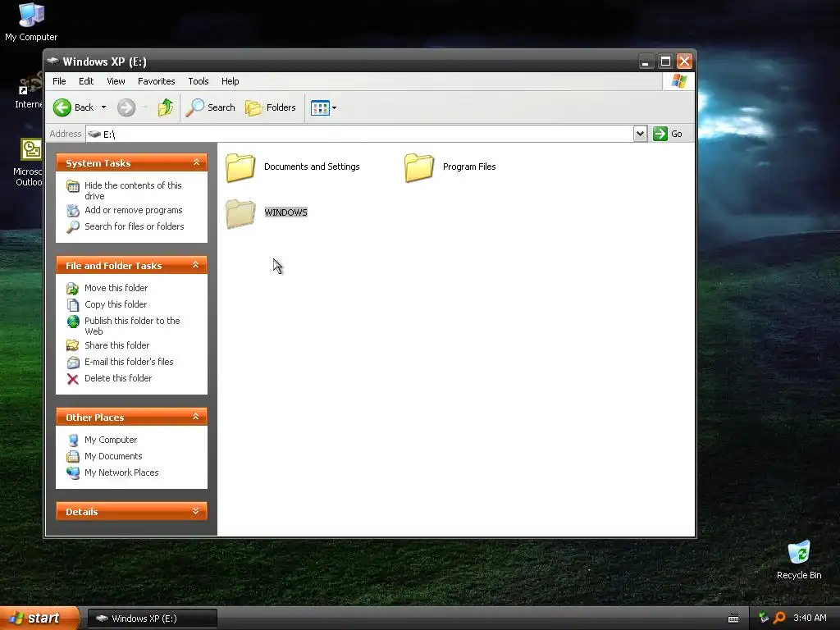Click the drive icon in the title bar

(52, 61)
